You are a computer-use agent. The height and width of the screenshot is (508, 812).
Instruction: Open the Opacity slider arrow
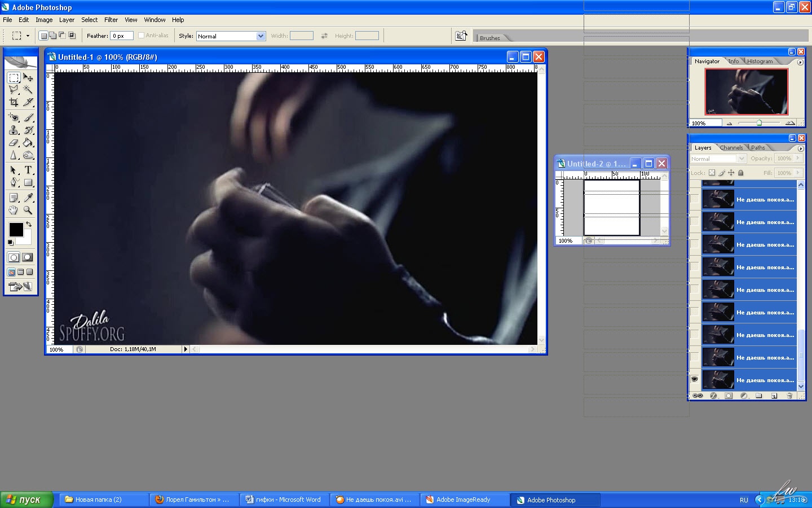tap(797, 159)
